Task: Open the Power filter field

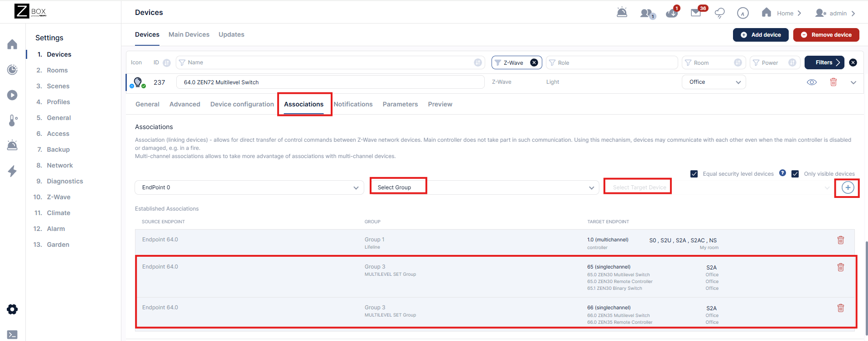Action: [x=775, y=62]
